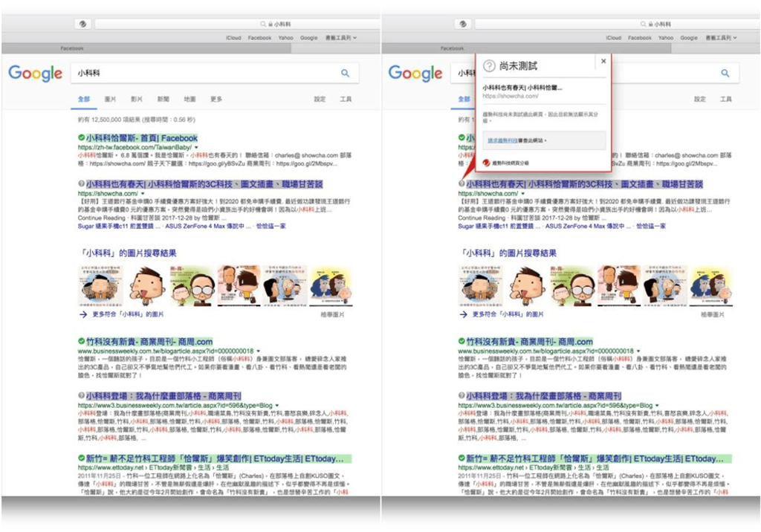Open ETtoday 爆笑創作 result in right window
This screenshot has width=761, height=532.
coord(599,458)
